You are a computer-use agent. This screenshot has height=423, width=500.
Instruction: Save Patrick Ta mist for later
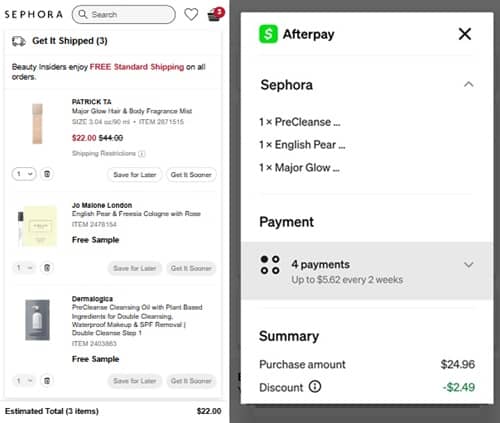pyautogui.click(x=135, y=174)
